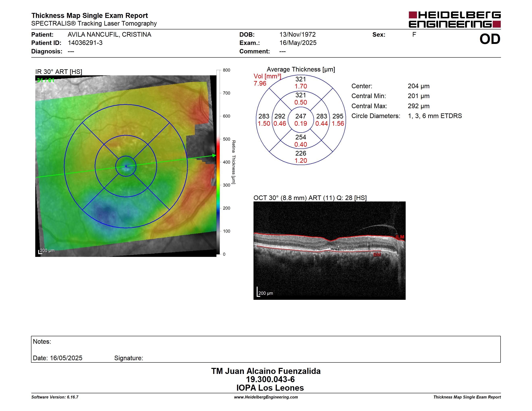Click outer superior sector volume '1.70'
This screenshot has width=532, height=411.
[301, 86]
